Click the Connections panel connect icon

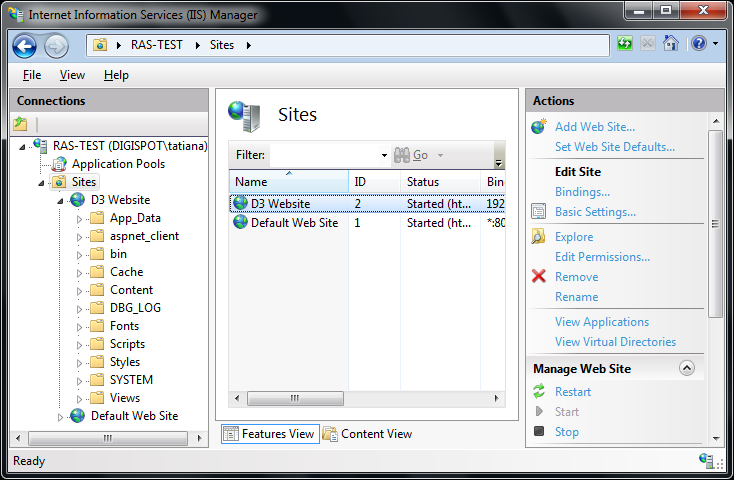[20, 124]
